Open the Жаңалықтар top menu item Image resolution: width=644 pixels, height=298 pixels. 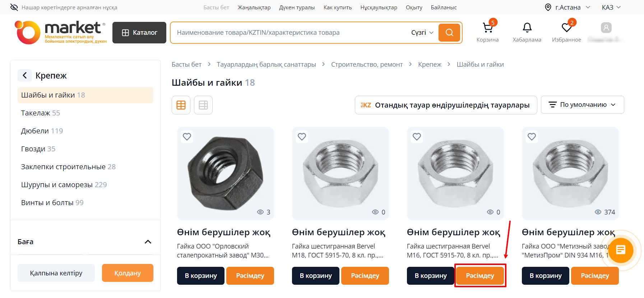point(254,7)
